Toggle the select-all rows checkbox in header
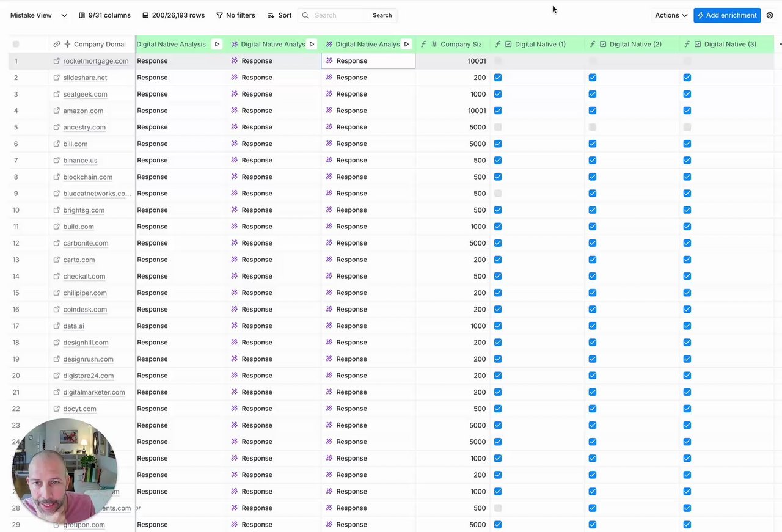This screenshot has height=532, width=782. pos(16,44)
